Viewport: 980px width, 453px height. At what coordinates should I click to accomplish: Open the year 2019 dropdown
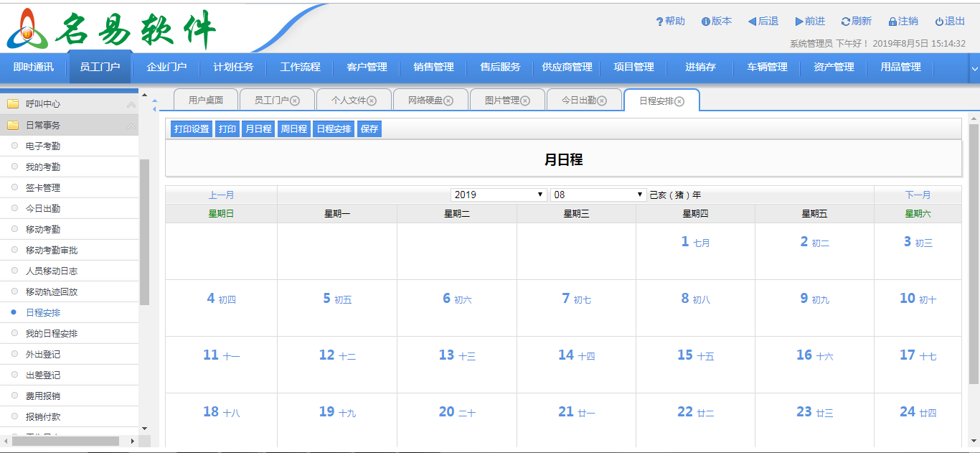tap(499, 195)
